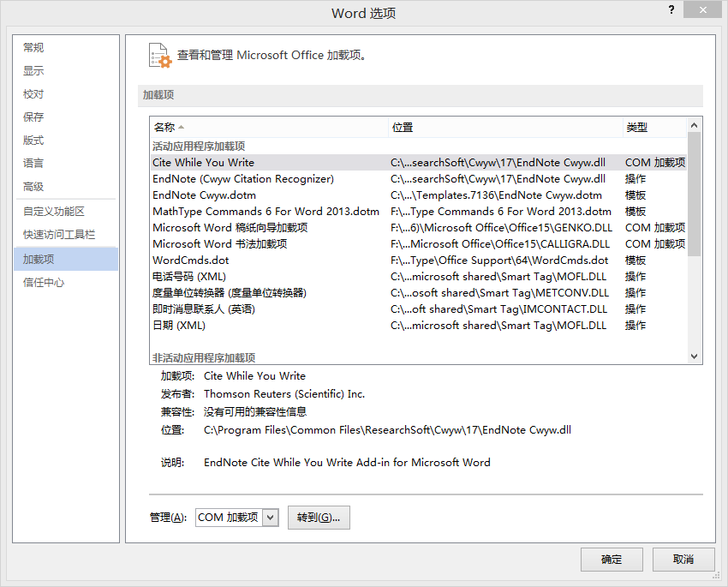Click the 类型 column header
This screenshot has width=728, height=587.
[654, 127]
